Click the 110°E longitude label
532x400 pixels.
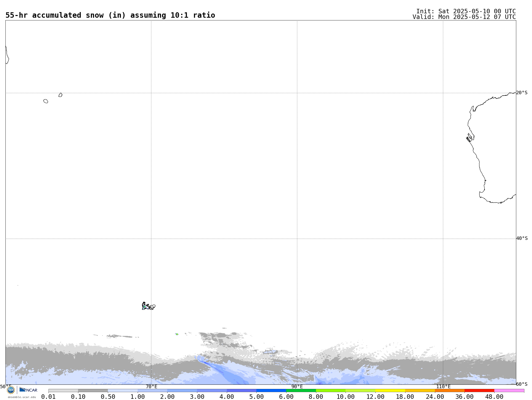point(443,386)
